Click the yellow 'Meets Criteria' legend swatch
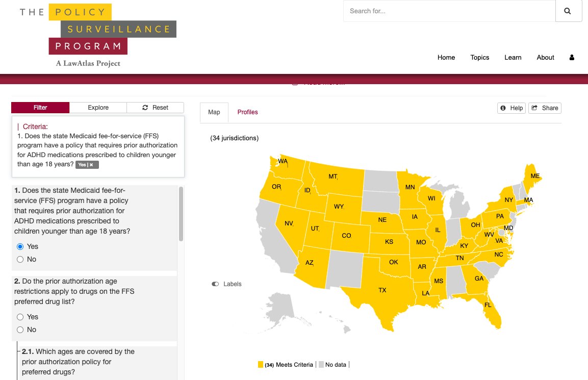Image resolution: width=588 pixels, height=380 pixels. [261, 365]
